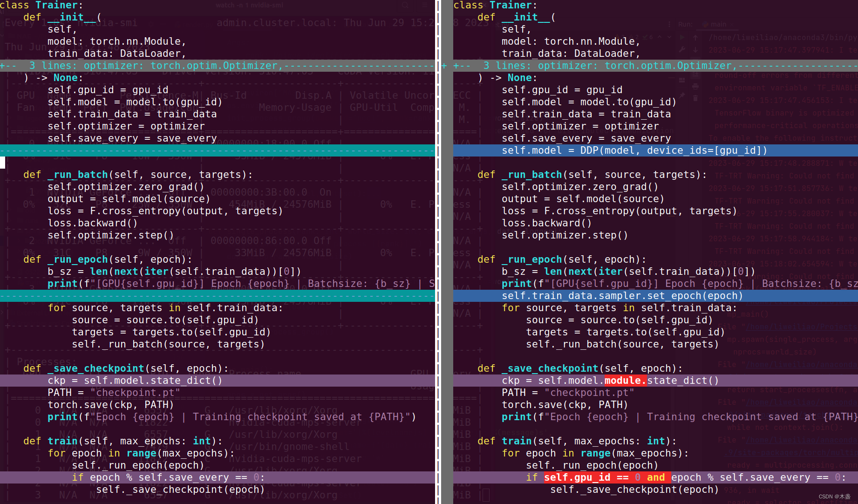Click 'def _run_epoch(self, epoch):' in left pane
The width and height of the screenshot is (858, 504).
coord(108,259)
